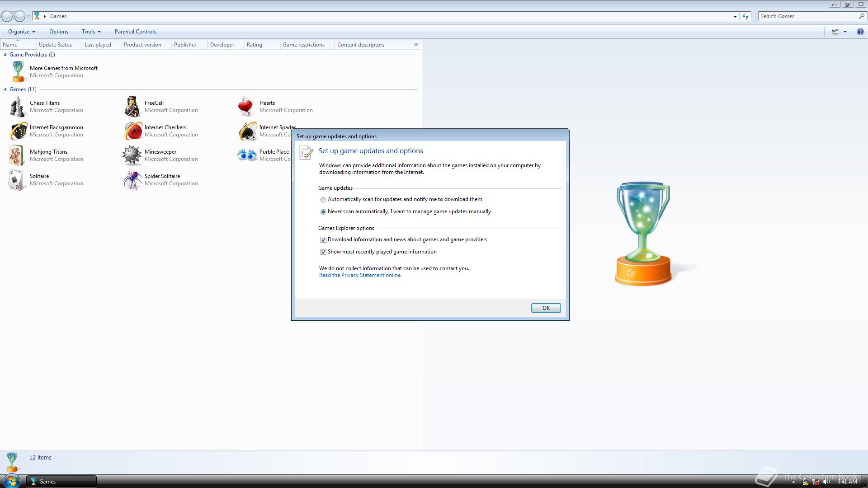Open the Tools dropdown menu

point(91,32)
